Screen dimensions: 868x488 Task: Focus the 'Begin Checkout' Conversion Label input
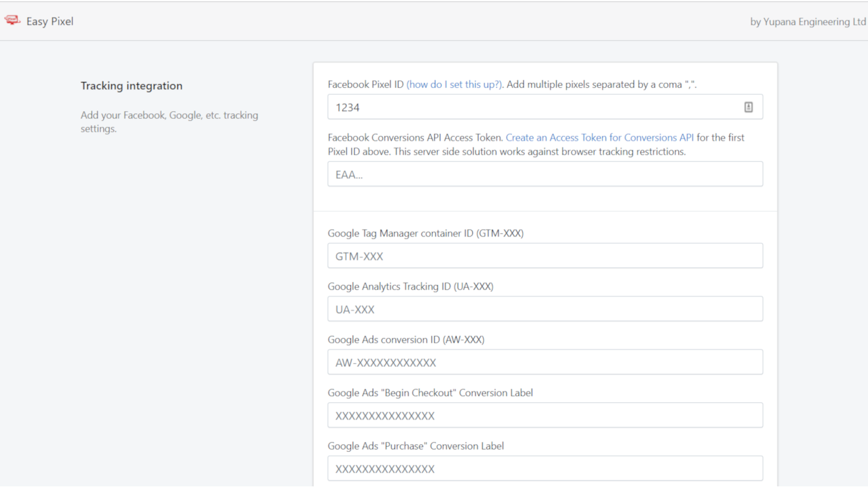pos(545,415)
